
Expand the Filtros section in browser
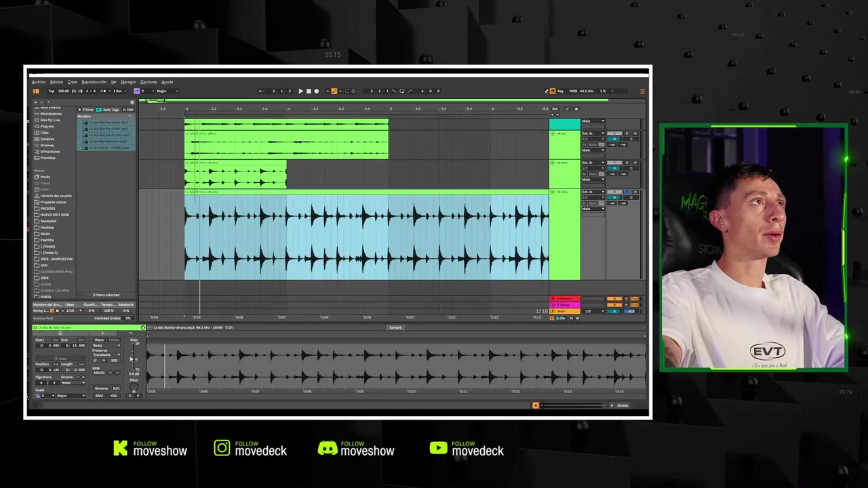click(85, 110)
